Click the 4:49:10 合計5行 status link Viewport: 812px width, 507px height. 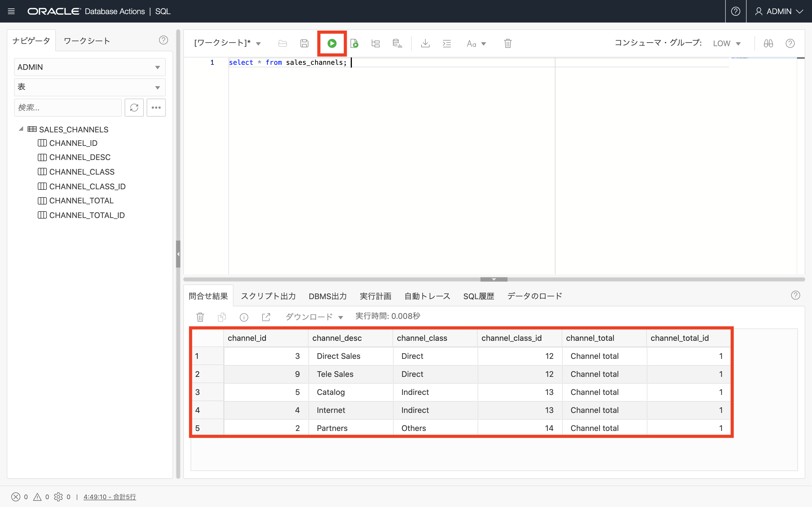click(109, 497)
